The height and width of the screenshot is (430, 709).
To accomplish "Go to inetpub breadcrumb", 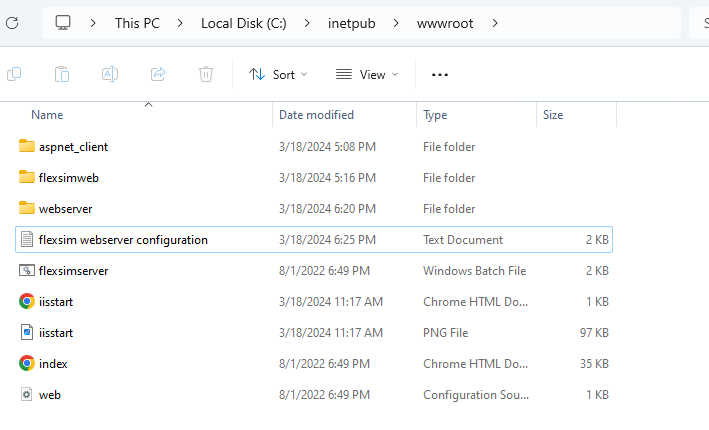I will tap(352, 23).
